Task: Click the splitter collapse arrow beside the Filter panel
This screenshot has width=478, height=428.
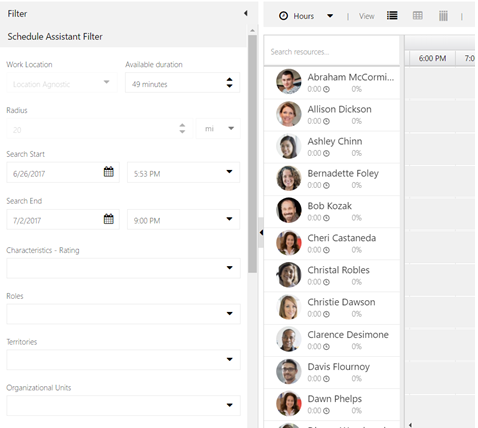Action: [261, 233]
